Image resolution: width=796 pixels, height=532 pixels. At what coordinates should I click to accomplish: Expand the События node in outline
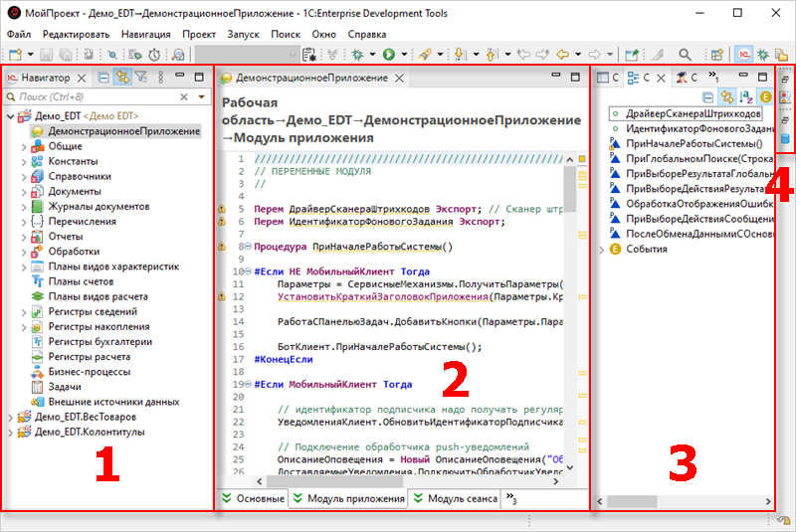click(602, 249)
